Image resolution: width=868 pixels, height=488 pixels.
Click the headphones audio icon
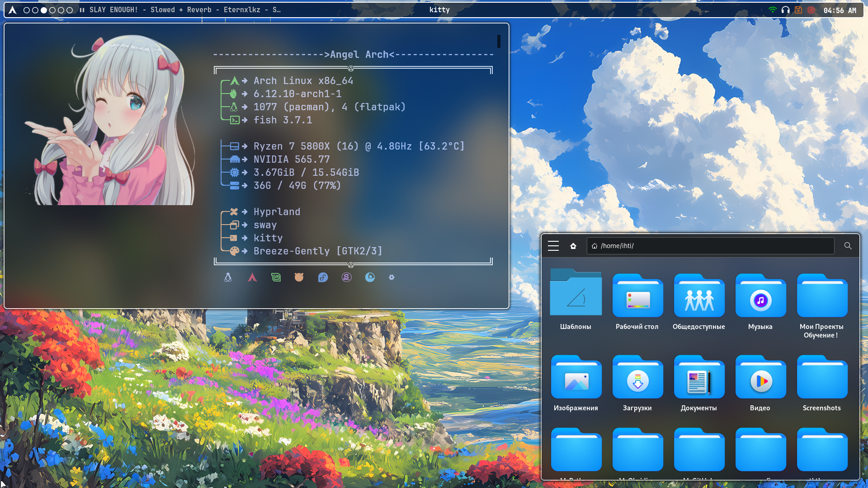pyautogui.click(x=786, y=10)
